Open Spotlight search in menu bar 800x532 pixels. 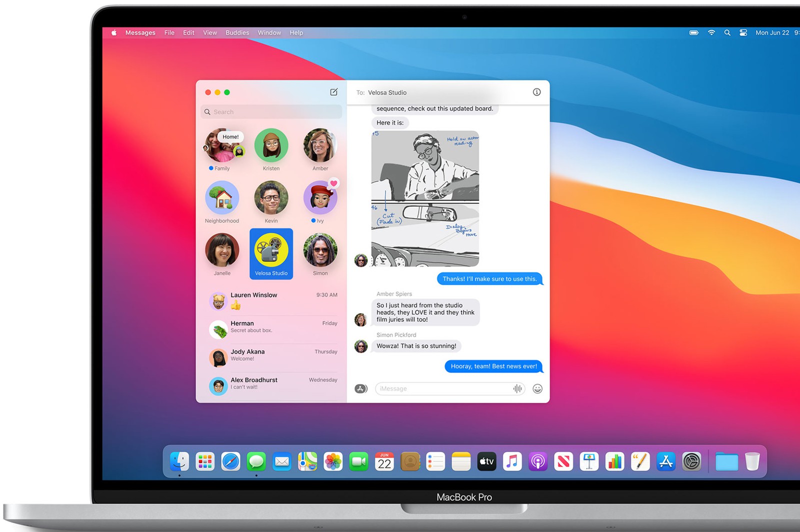pyautogui.click(x=727, y=32)
